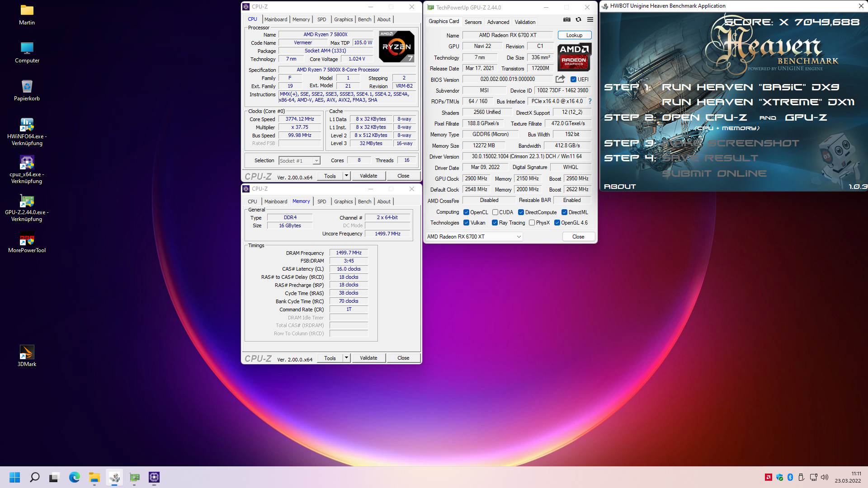Screen dimensions: 868x488
Task: Click the BIOS Version field in GPU-Z
Action: pyautogui.click(x=507, y=79)
